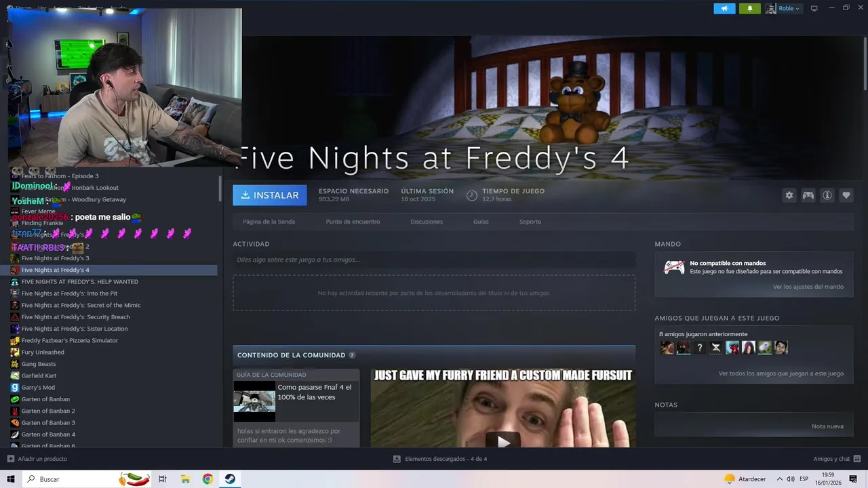
Task: Go to the Guías tab
Action: pos(481,222)
